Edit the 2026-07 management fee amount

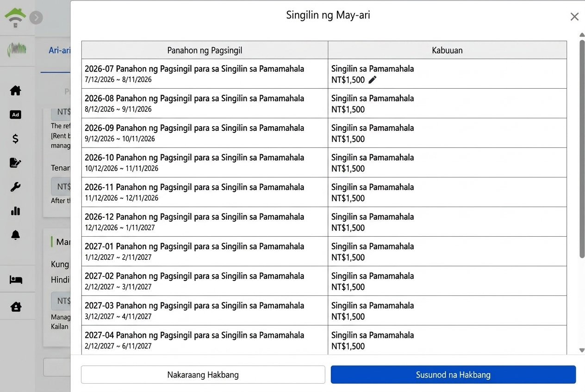click(373, 80)
